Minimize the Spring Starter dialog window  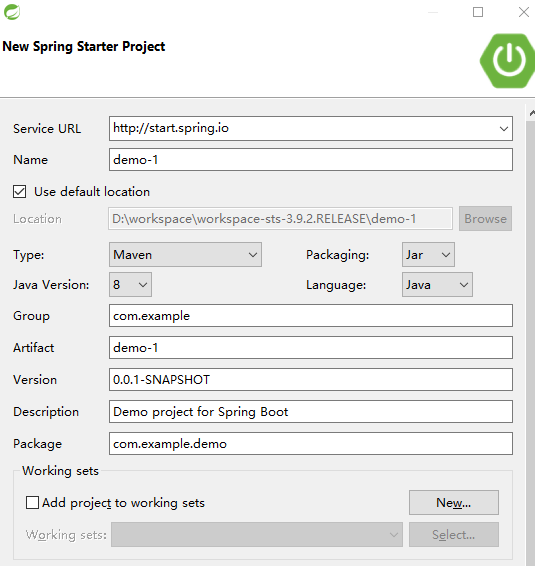pyautogui.click(x=433, y=12)
